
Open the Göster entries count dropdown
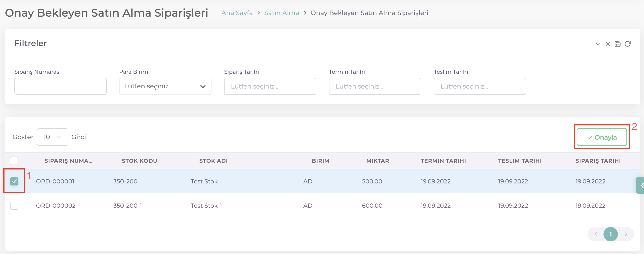tap(52, 137)
